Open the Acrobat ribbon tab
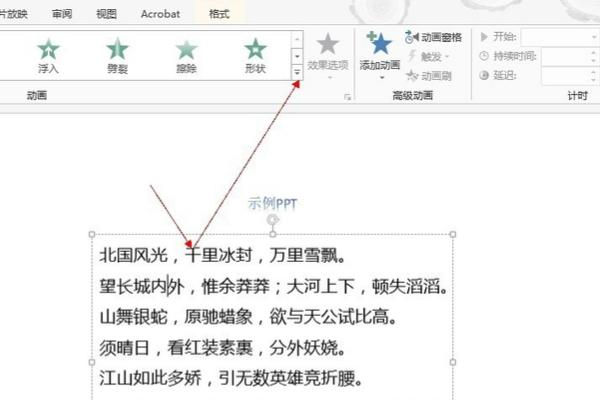Viewport: 600px width, 400px height. point(160,14)
